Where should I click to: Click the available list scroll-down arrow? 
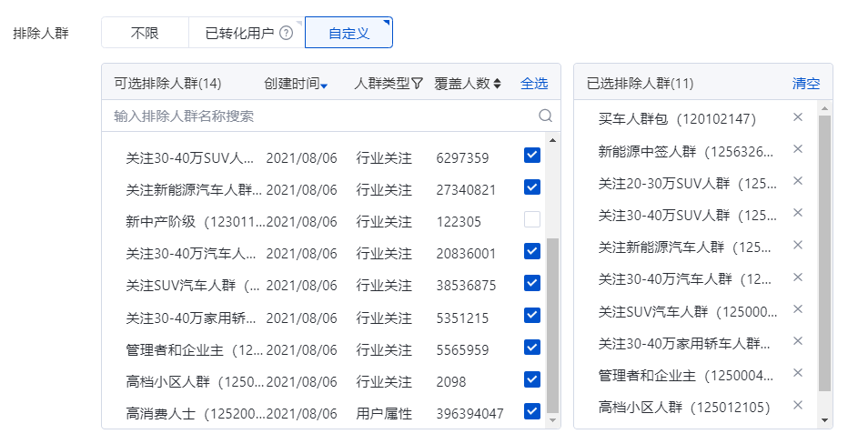point(552,421)
